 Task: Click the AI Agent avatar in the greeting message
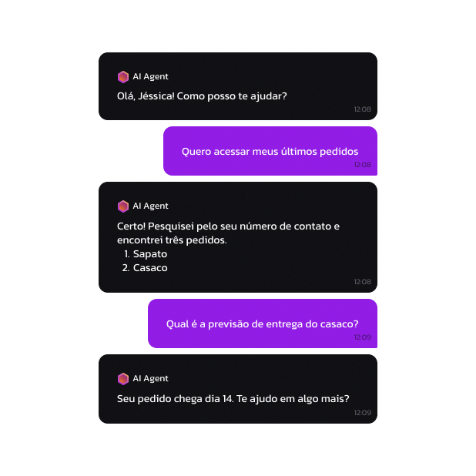tap(123, 77)
